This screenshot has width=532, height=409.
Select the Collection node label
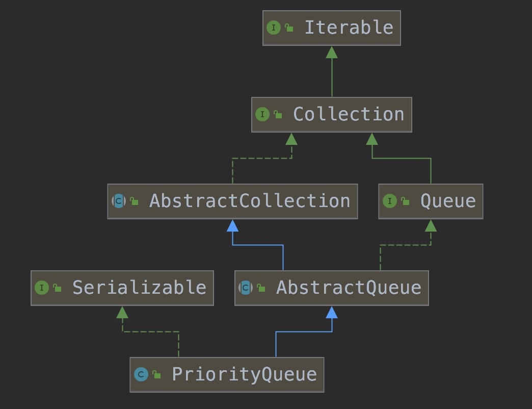(x=349, y=114)
